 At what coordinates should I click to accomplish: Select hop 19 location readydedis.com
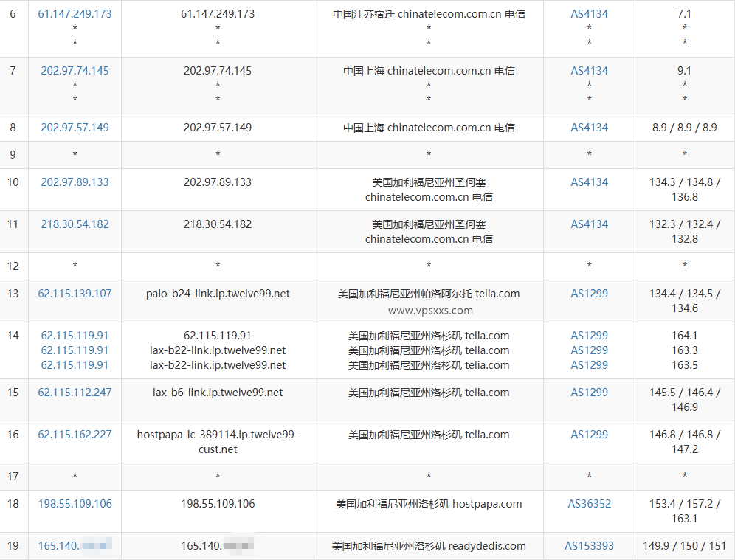tap(429, 546)
